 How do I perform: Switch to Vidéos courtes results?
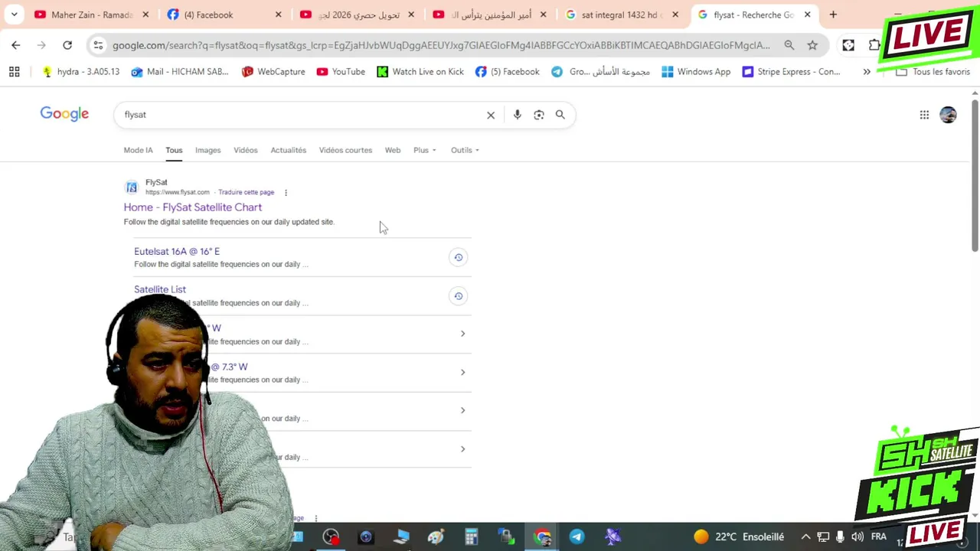click(x=345, y=150)
